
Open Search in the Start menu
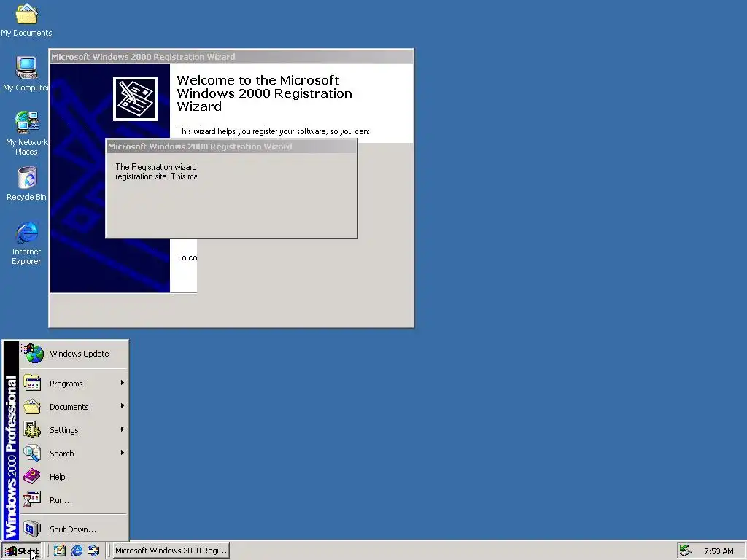[74, 454]
